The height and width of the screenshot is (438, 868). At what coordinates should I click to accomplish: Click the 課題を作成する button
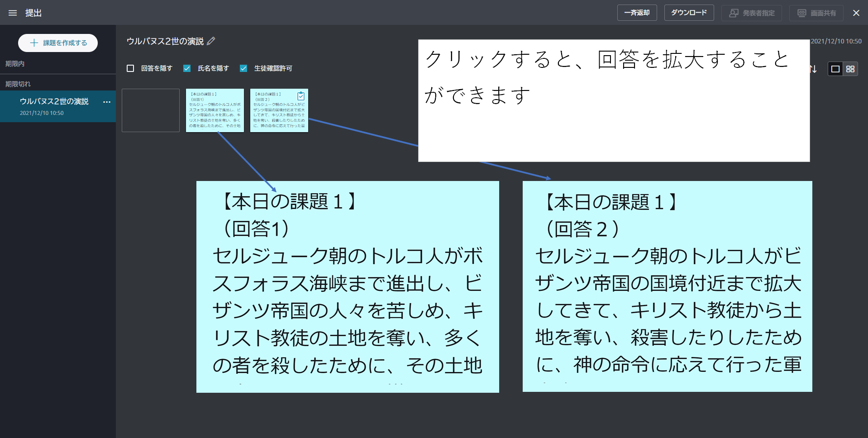(57, 43)
